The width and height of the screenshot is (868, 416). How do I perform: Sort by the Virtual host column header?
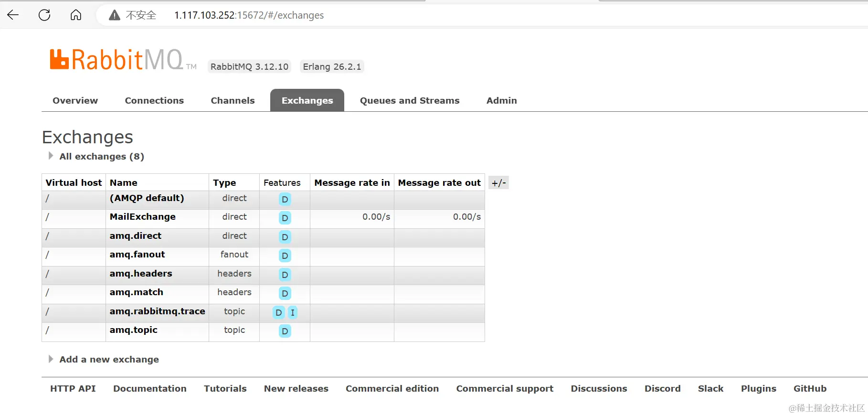tap(74, 182)
